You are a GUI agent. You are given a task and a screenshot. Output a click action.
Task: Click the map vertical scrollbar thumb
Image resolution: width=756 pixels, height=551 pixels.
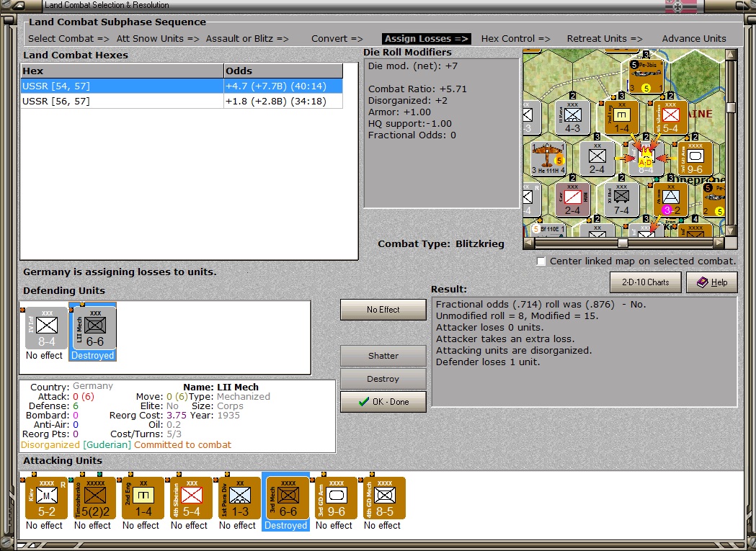[x=731, y=107]
